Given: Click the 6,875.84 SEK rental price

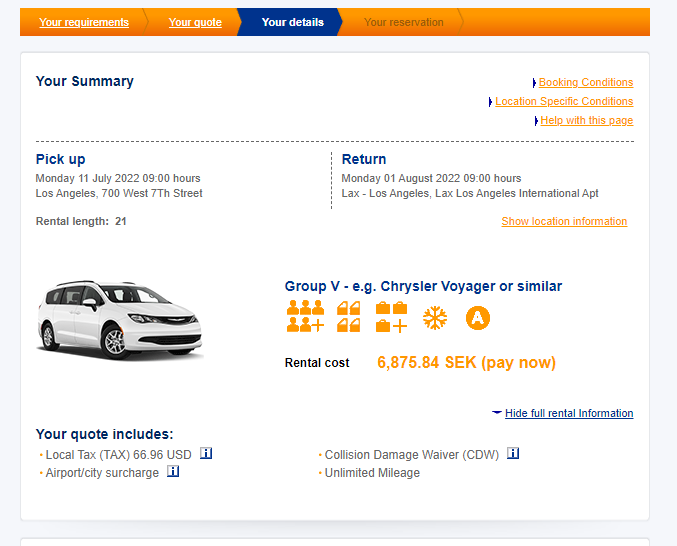Looking at the screenshot, I should [466, 362].
